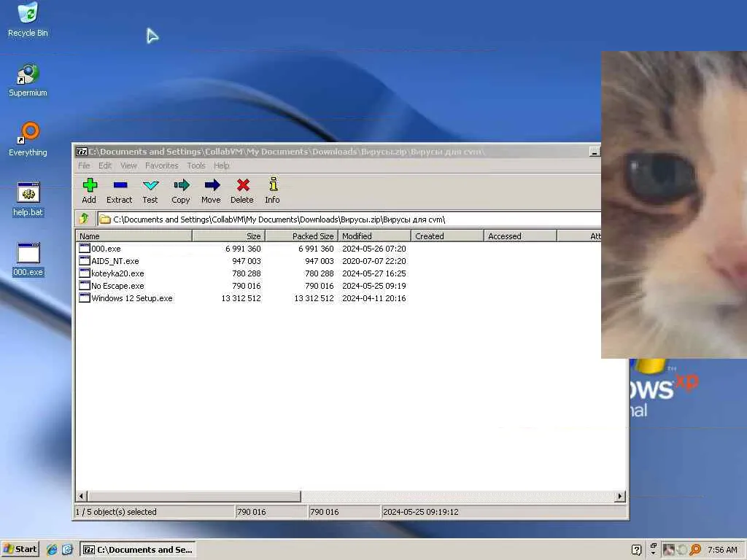Select the file name "AIDS_NT.exe"
747x560 pixels.
click(x=115, y=261)
